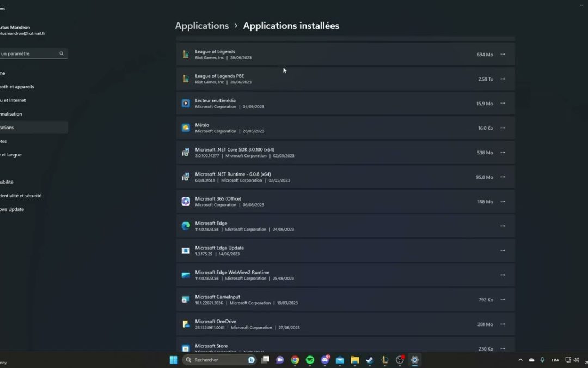This screenshot has height=368, width=588.
Task: Open options for Microsoft .NET Runtime 6.0.8
Action: (503, 177)
